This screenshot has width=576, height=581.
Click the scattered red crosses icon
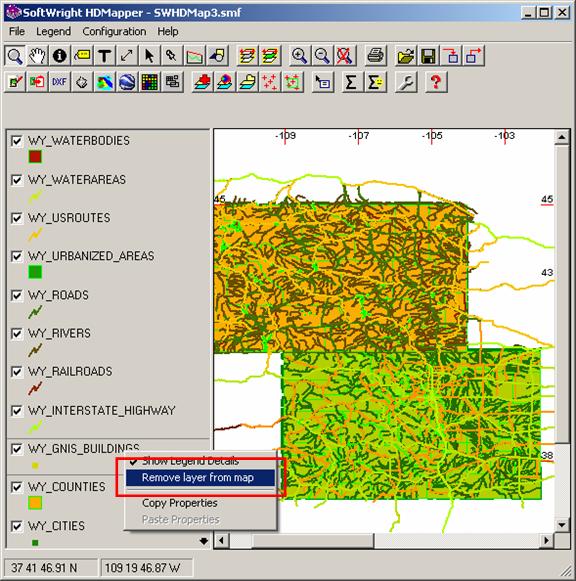(x=269, y=82)
